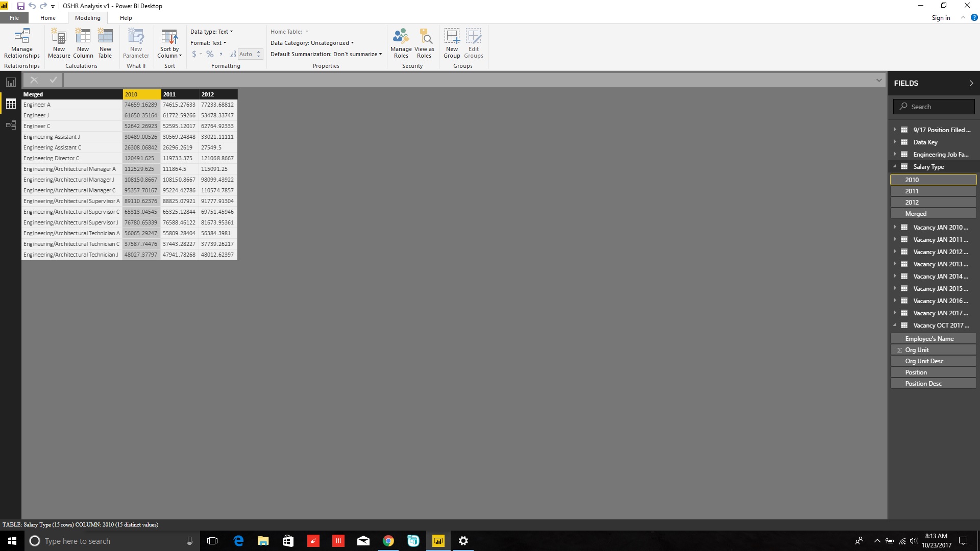The image size is (980, 551).
Task: Expand Data Key table in Fields
Action: pyautogui.click(x=895, y=142)
